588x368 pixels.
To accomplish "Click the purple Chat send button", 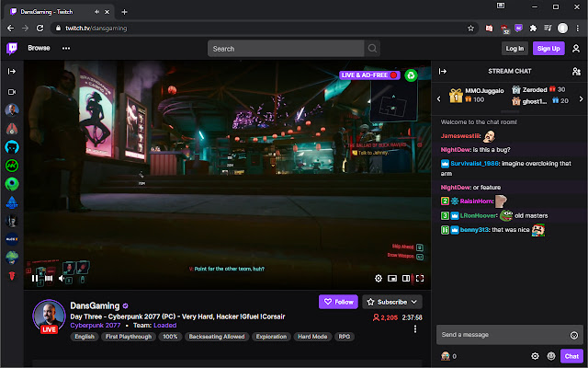I will tap(571, 356).
